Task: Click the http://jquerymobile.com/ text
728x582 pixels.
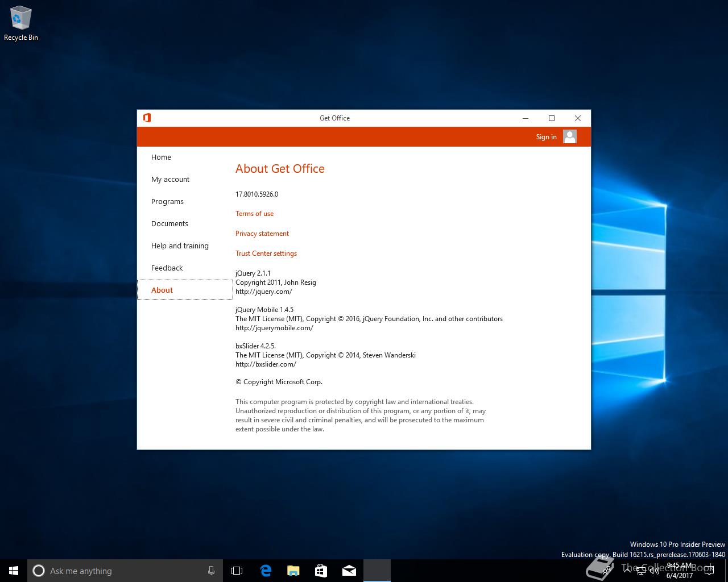Action: 274,328
